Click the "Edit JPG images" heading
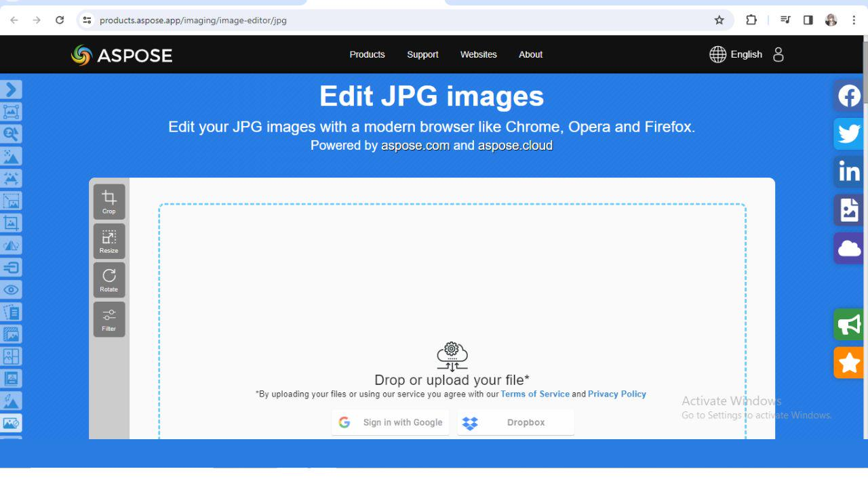Viewport: 868px width, 488px height. (432, 96)
